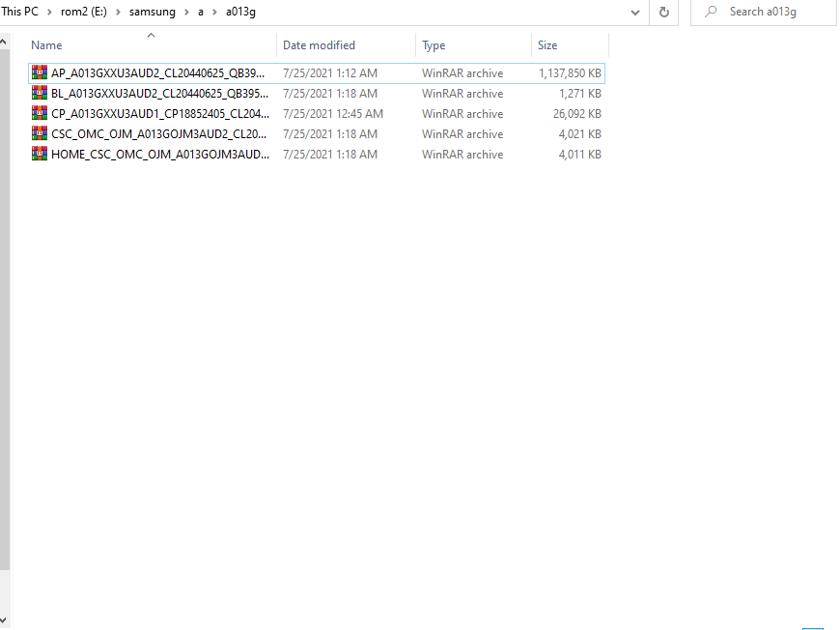Click WinRAR archive type of CP file
Screen dimensions: 840x630
click(x=462, y=114)
